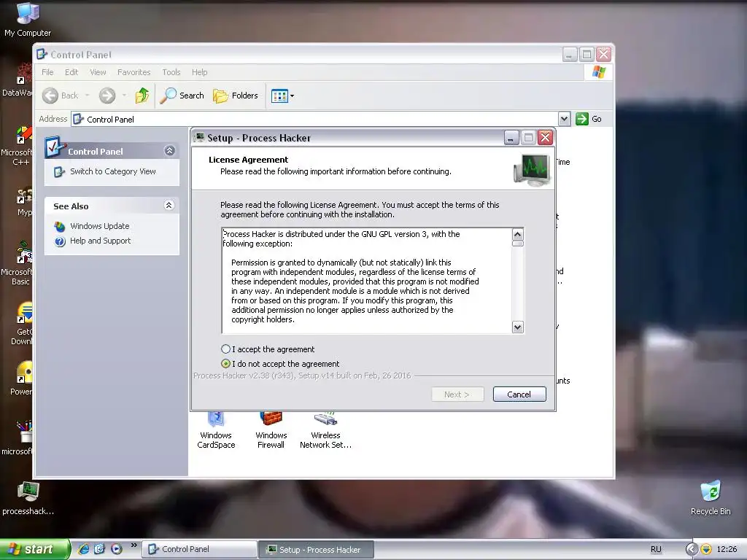The width and height of the screenshot is (747, 560).
Task: Click Process Hacker monitor icon in setup header
Action: pyautogui.click(x=533, y=170)
